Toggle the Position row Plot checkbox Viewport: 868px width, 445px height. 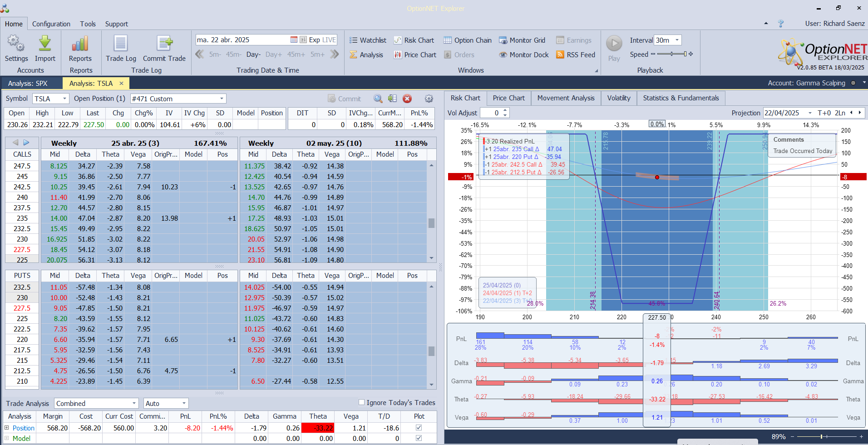419,428
